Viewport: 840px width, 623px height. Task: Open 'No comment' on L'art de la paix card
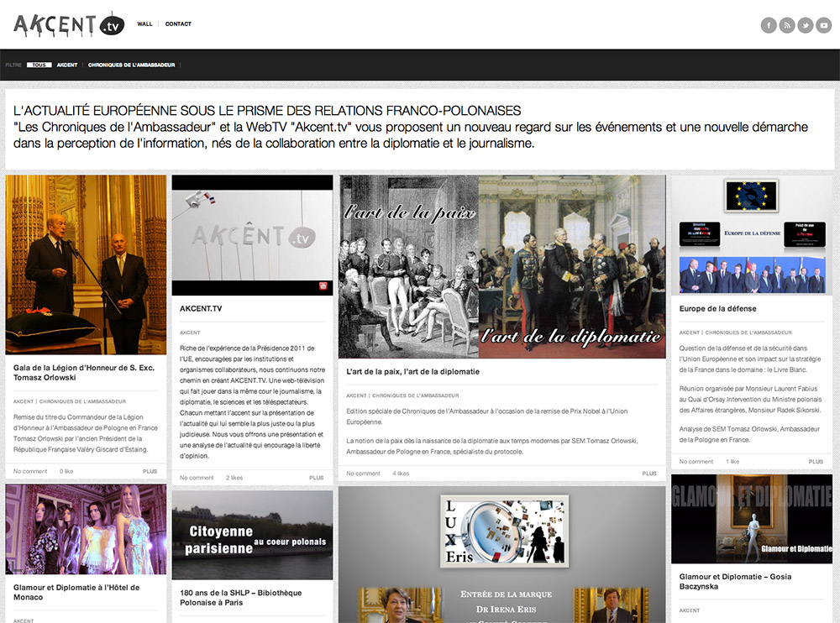[363, 474]
